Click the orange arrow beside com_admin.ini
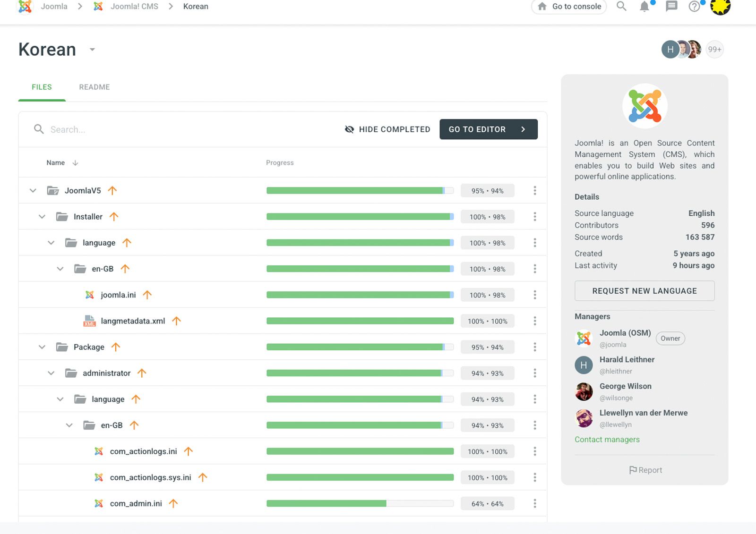 coord(173,503)
